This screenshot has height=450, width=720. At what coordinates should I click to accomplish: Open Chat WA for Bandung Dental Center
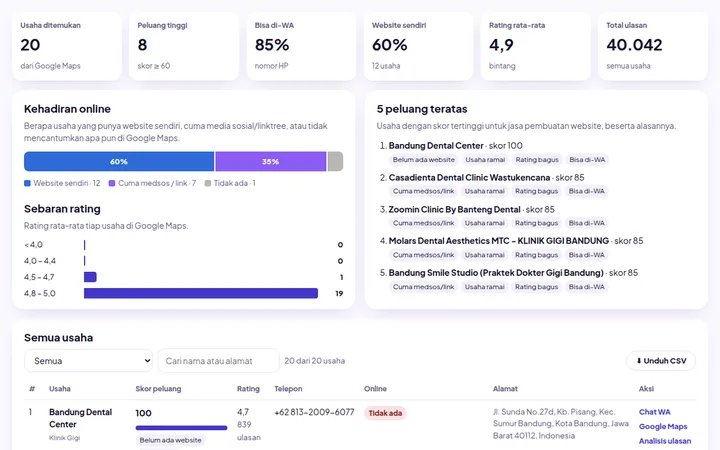click(654, 412)
